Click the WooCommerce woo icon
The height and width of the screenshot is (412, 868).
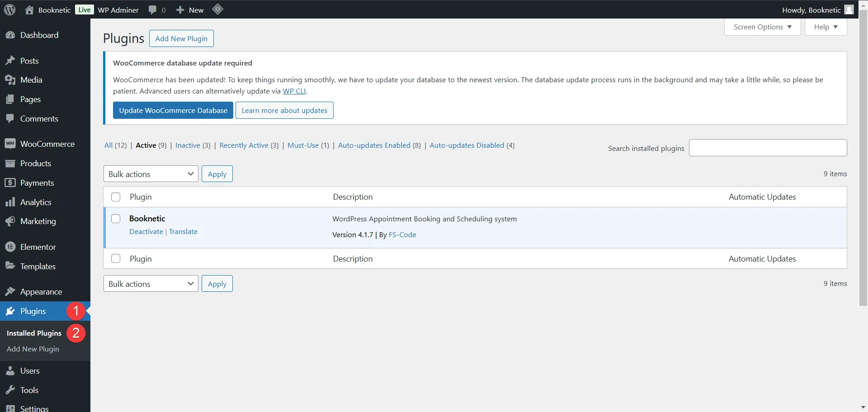click(x=10, y=144)
